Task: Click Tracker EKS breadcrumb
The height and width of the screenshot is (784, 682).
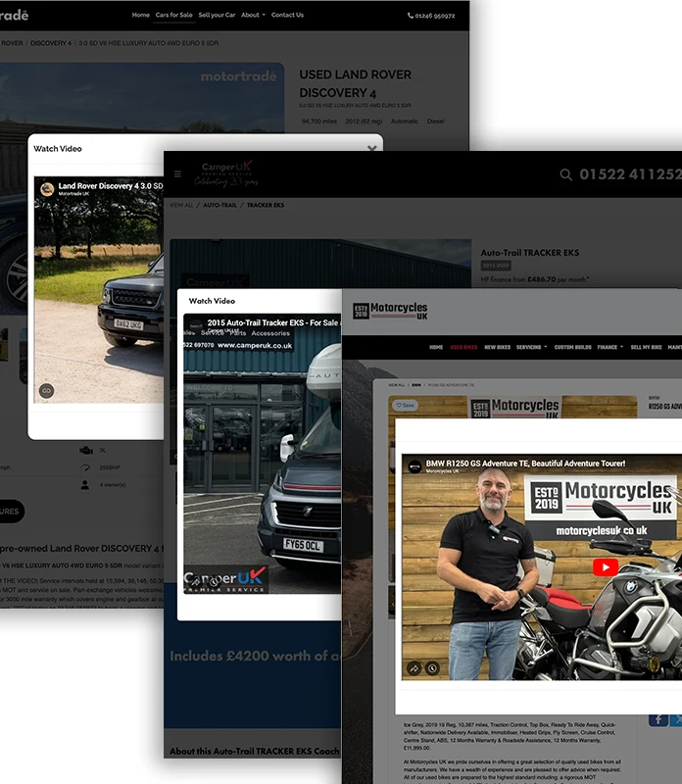Action: tap(265, 205)
